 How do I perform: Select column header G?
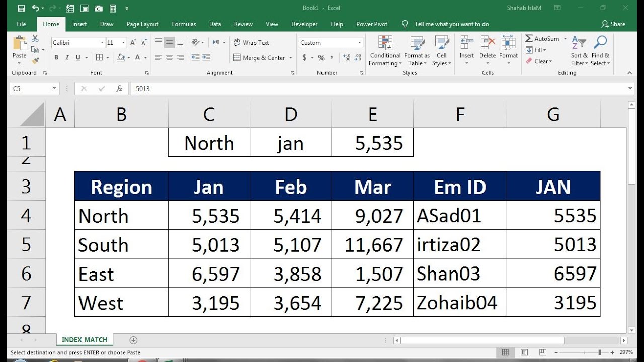[553, 114]
